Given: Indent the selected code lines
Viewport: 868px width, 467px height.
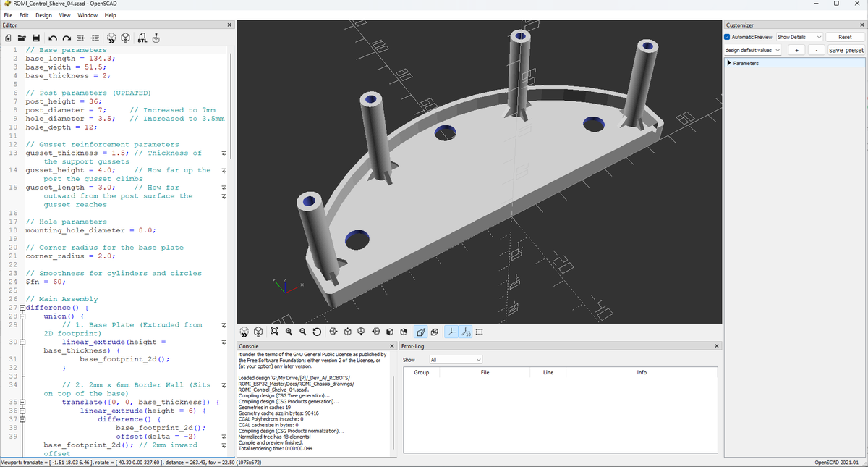Looking at the screenshot, I should (x=95, y=38).
